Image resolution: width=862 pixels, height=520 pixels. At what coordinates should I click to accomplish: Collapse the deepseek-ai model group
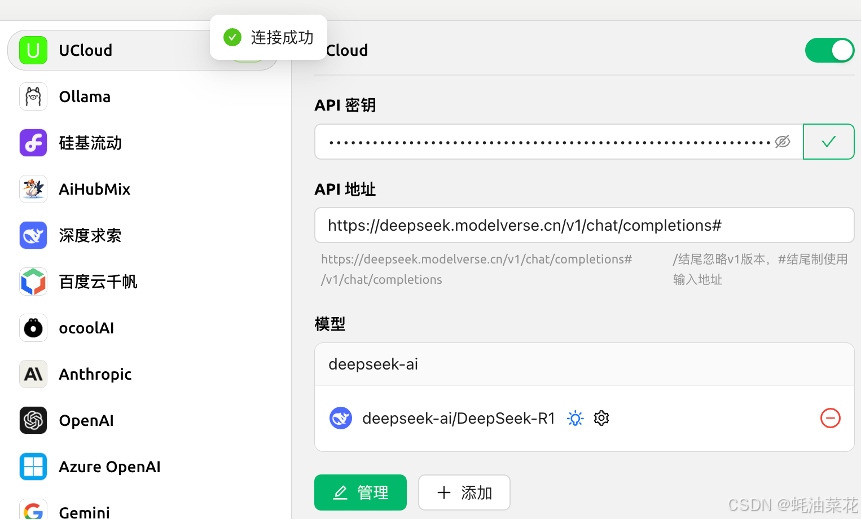584,364
